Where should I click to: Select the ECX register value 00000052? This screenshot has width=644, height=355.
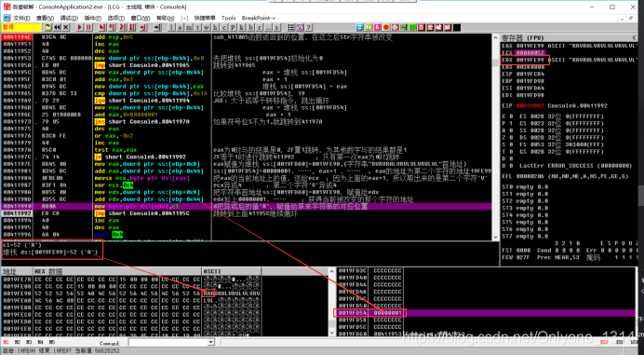pyautogui.click(x=530, y=53)
